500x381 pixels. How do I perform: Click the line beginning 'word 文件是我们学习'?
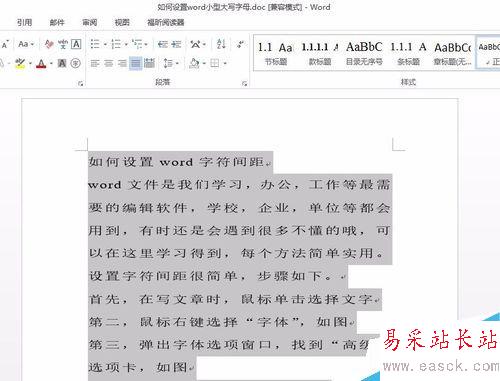(x=239, y=185)
